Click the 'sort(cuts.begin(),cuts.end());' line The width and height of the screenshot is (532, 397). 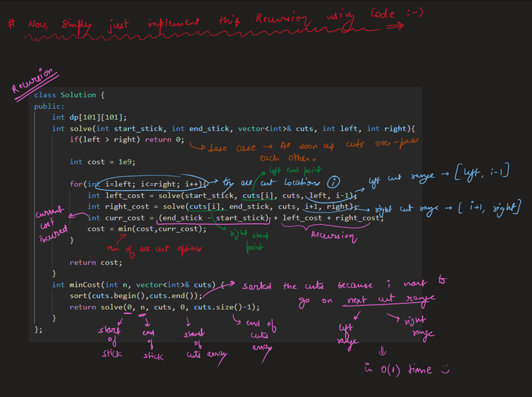click(x=136, y=296)
